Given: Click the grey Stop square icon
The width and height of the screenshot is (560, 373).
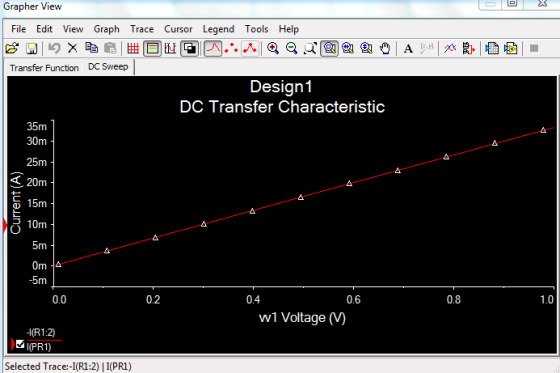Looking at the screenshot, I should (x=534, y=48).
